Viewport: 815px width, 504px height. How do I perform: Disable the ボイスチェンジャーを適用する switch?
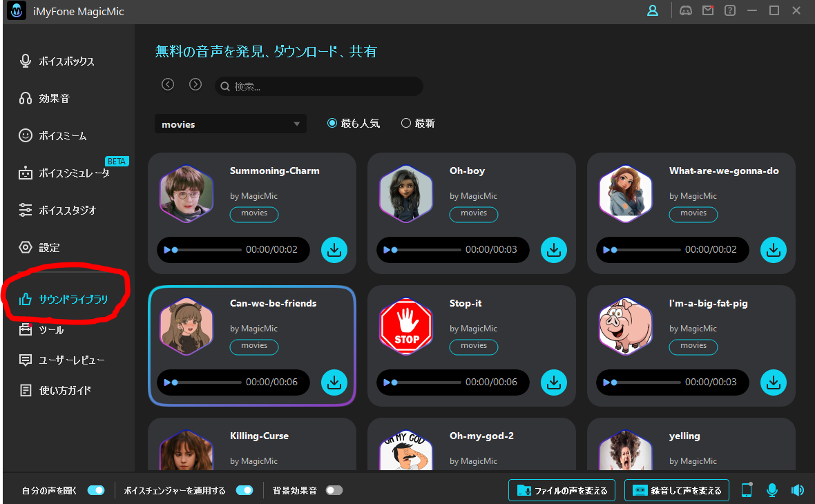click(x=245, y=490)
